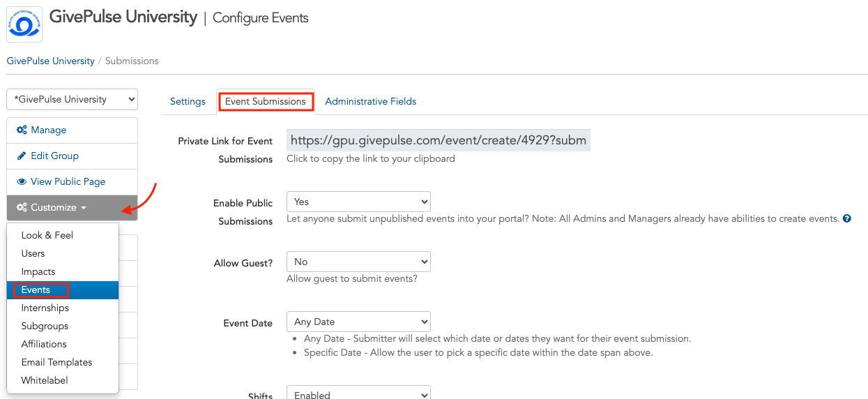Copy the private event submissions link
This screenshot has width=868, height=399.
pos(439,140)
